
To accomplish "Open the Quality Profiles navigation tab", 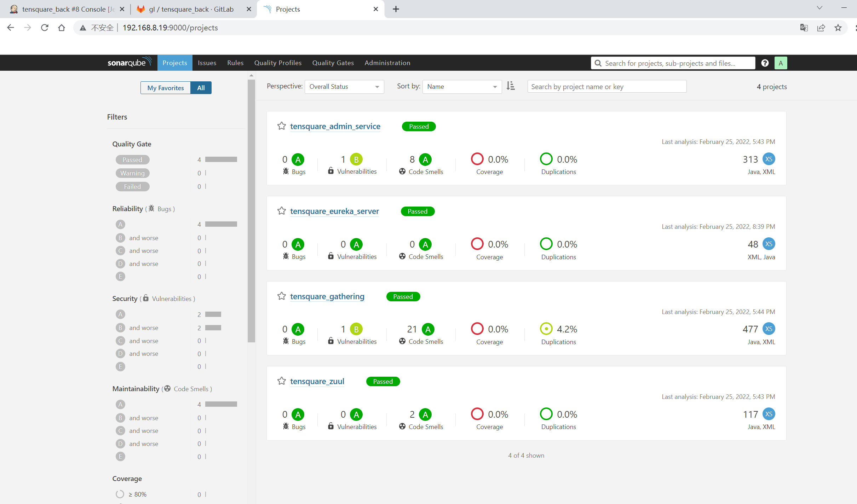I will (278, 63).
